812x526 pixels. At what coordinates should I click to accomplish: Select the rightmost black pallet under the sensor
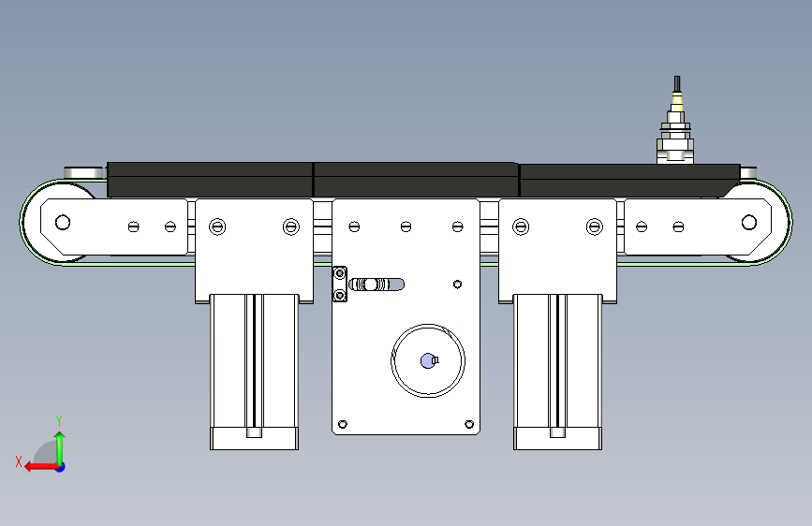point(629,181)
